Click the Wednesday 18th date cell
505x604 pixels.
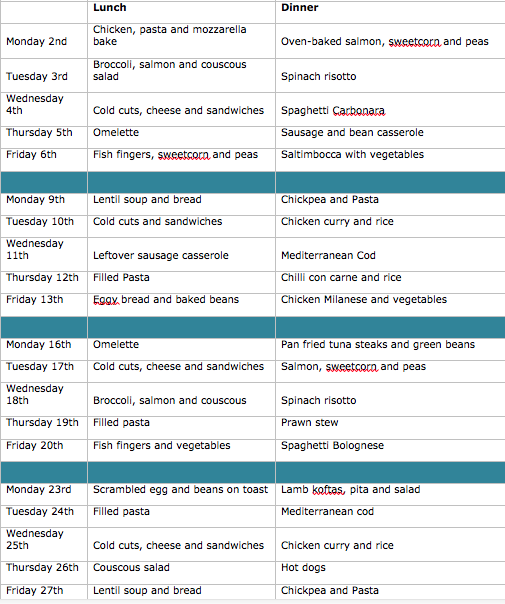pyautogui.click(x=44, y=399)
